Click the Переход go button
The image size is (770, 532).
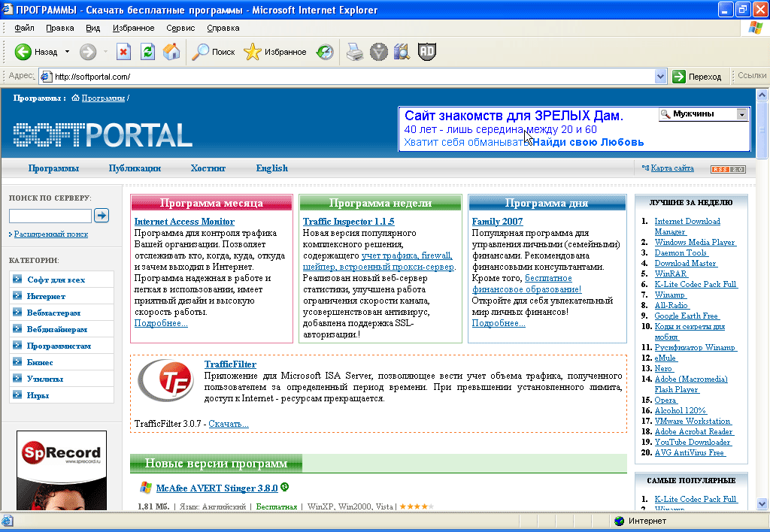coord(697,77)
